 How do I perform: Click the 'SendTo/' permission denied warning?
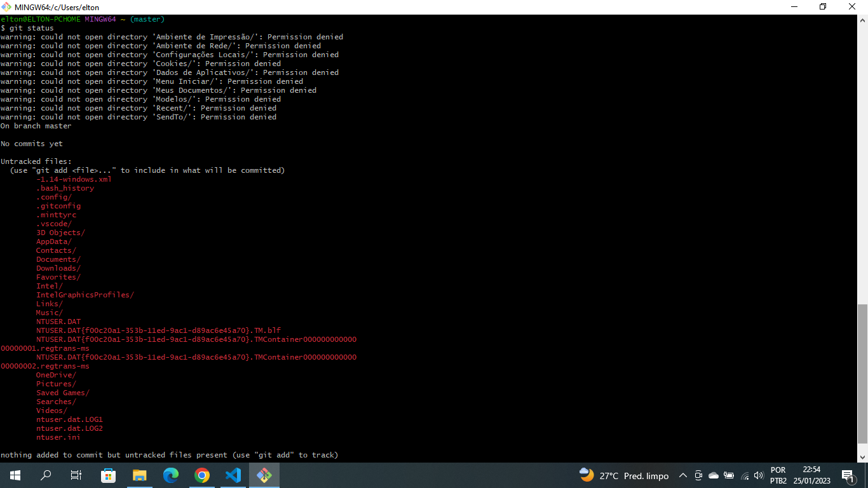point(139,117)
